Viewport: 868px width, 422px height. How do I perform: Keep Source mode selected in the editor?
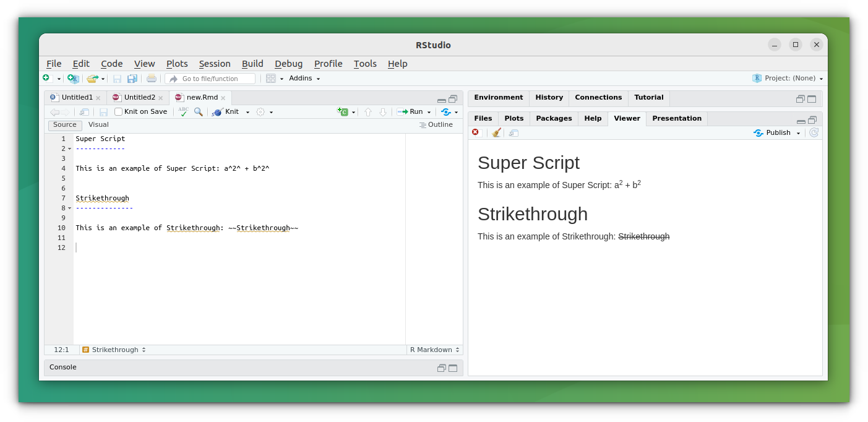click(64, 124)
